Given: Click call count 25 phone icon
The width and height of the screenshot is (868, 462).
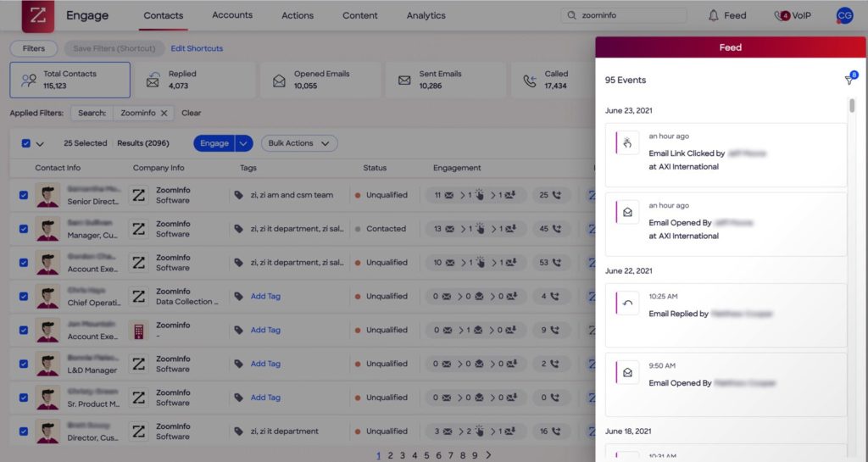Looking at the screenshot, I should coord(556,195).
